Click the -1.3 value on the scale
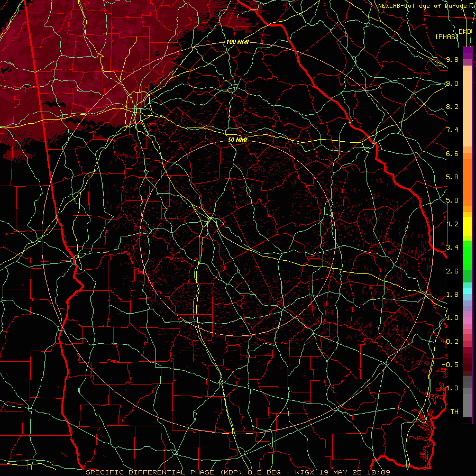 click(450, 388)
